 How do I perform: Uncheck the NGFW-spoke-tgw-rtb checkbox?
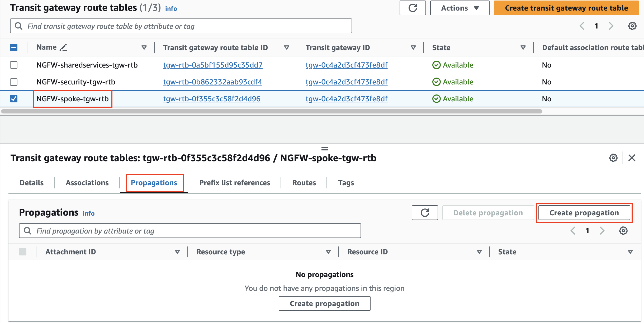(x=14, y=99)
